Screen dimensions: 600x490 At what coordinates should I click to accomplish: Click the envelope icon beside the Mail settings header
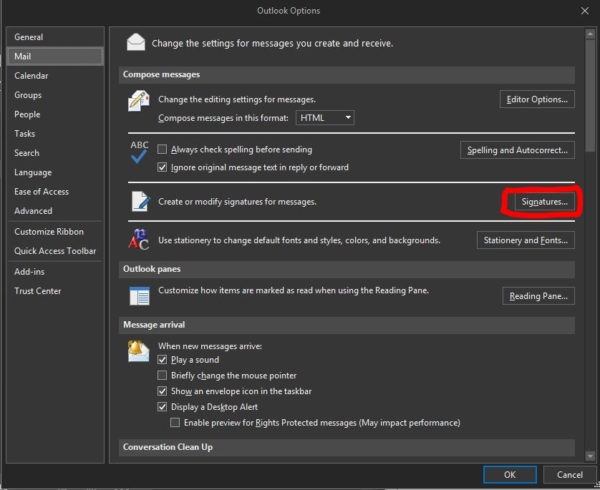(x=136, y=42)
